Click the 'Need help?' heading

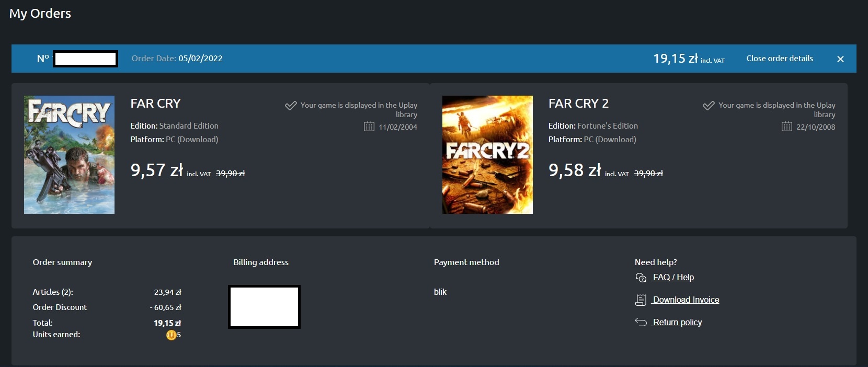click(656, 262)
